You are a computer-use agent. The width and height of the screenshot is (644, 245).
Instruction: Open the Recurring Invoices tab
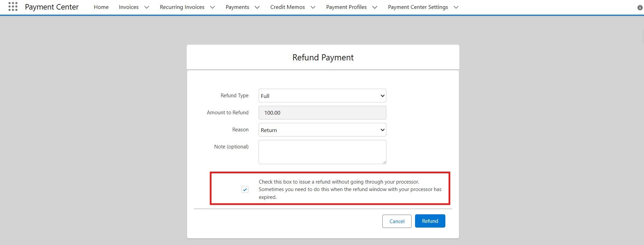pyautogui.click(x=182, y=7)
